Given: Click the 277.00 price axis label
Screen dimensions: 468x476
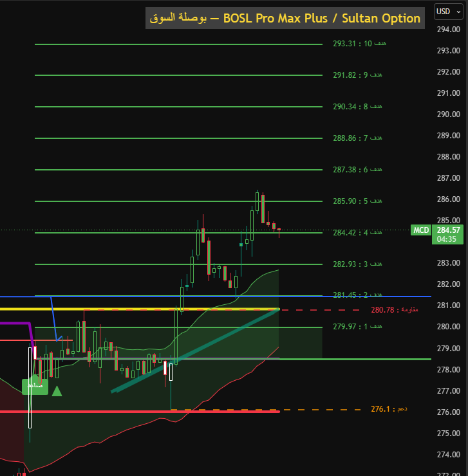Looking at the screenshot, I should (x=448, y=391).
